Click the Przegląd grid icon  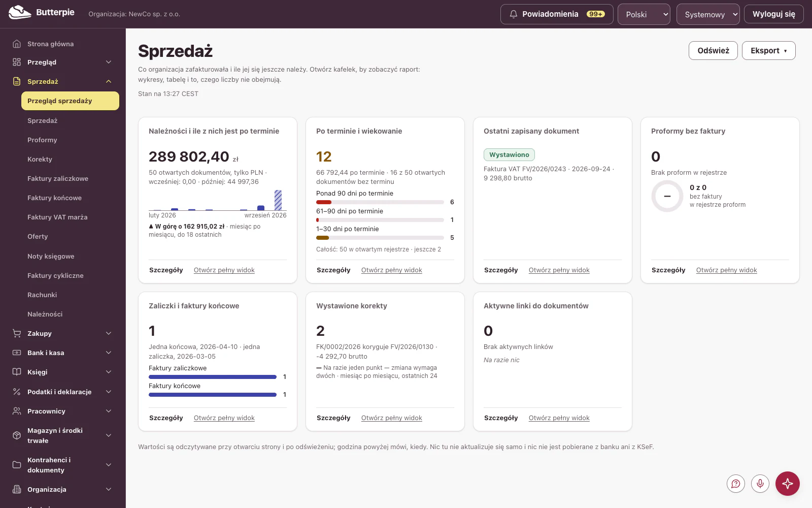[17, 62]
